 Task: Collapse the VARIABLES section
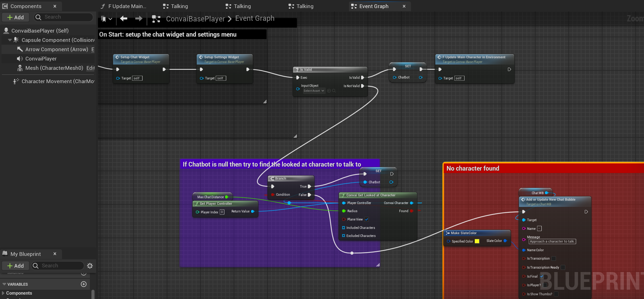click(4, 284)
